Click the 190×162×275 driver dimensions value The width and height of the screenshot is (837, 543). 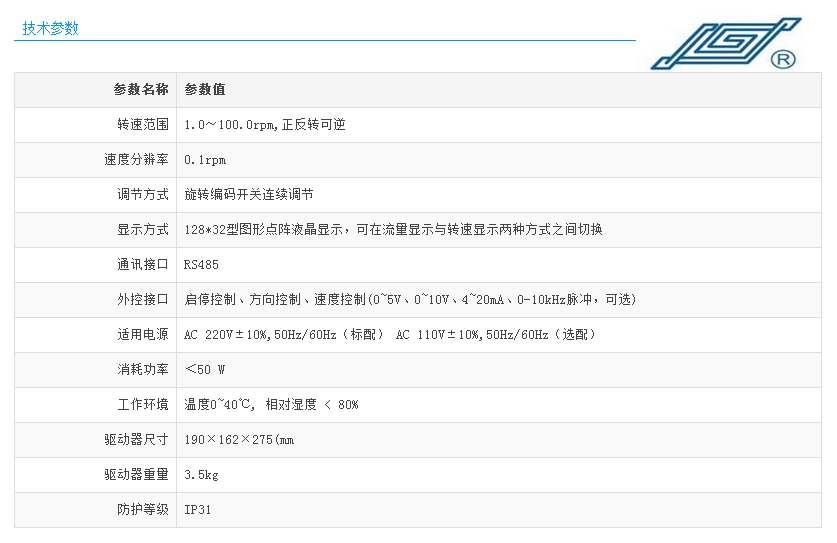coord(239,440)
